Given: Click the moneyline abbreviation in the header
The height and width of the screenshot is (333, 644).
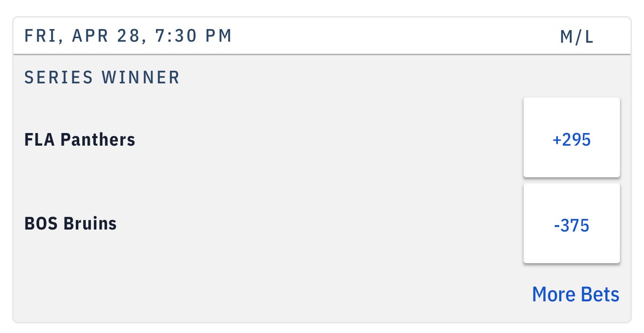Looking at the screenshot, I should (577, 37).
